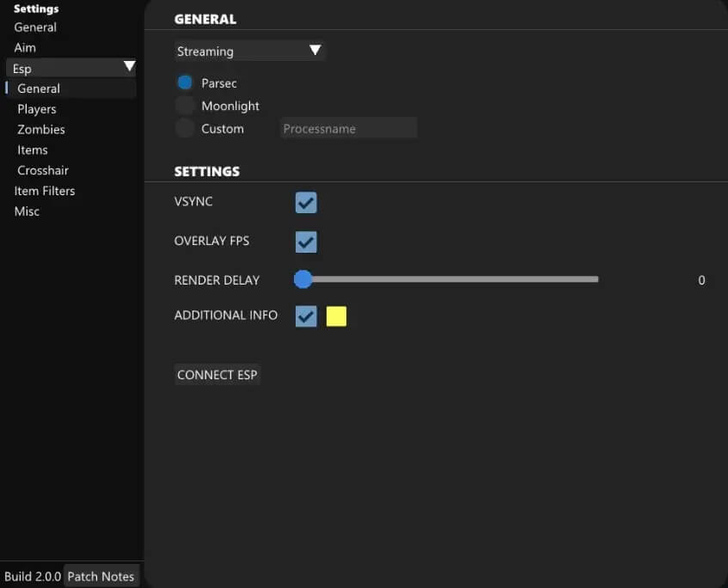The image size is (728, 588).
Task: Click the Processname input field
Action: pos(348,129)
